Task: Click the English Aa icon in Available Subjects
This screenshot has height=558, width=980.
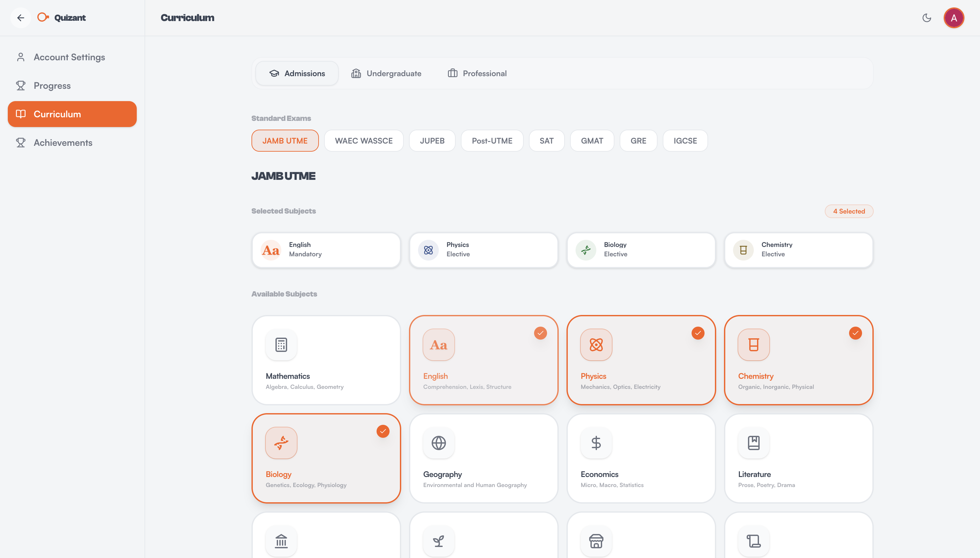Action: click(439, 345)
